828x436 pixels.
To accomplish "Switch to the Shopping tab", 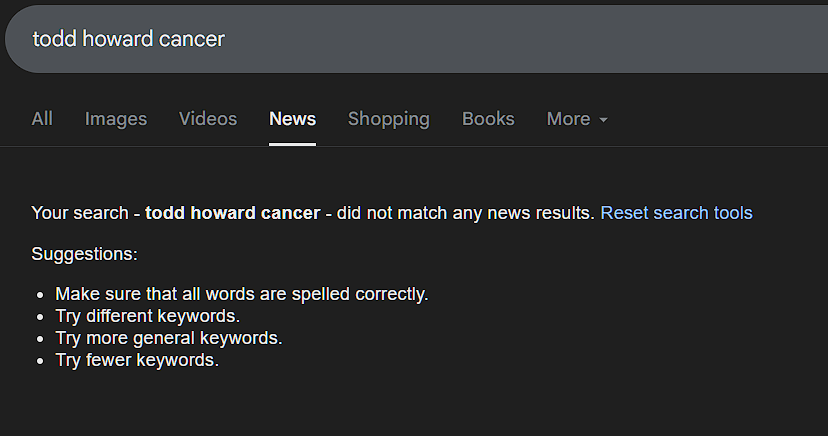I will [x=389, y=119].
